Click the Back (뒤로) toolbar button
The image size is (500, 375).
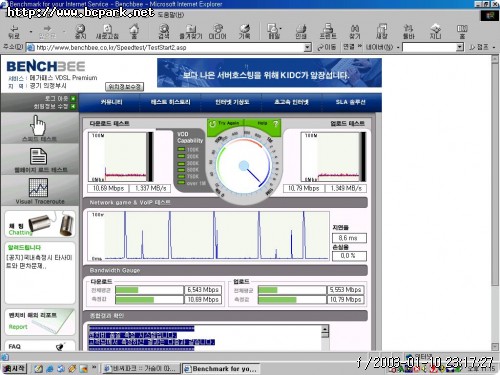click(14, 32)
